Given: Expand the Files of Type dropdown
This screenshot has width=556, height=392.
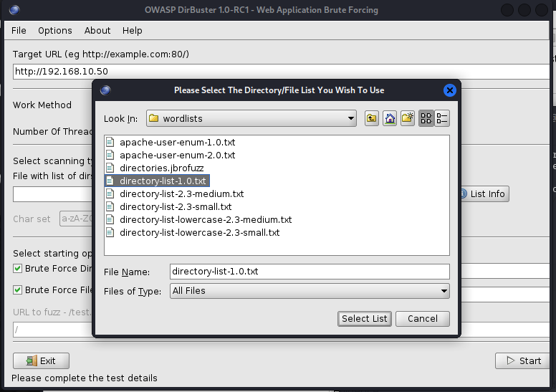Looking at the screenshot, I should 310,291.
